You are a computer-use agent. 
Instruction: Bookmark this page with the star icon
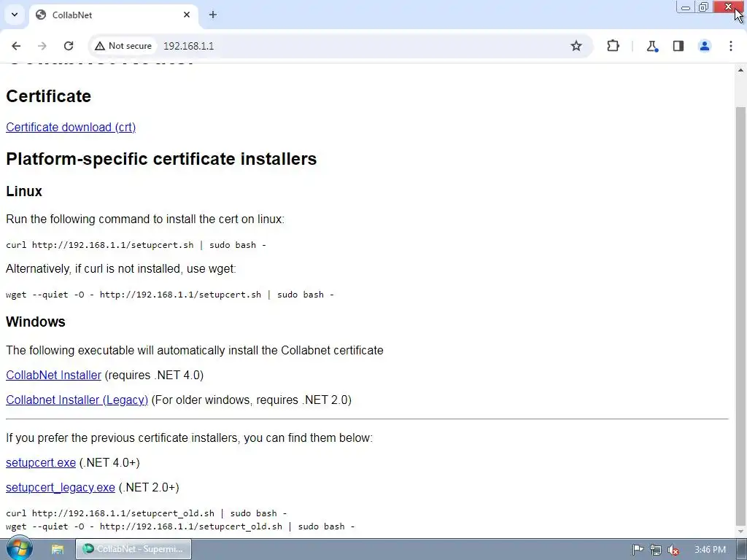tap(576, 46)
